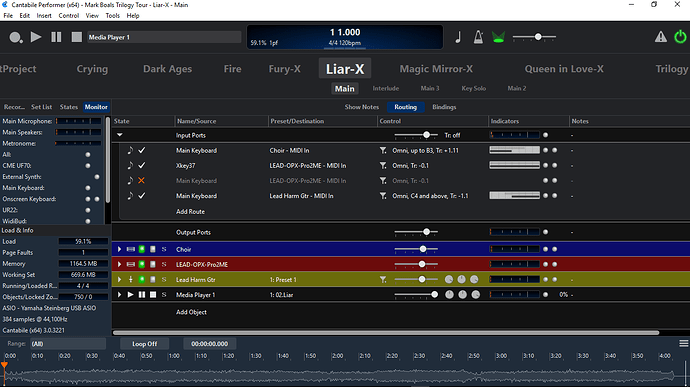Click Pause on the Media Player 1 row

click(142, 295)
